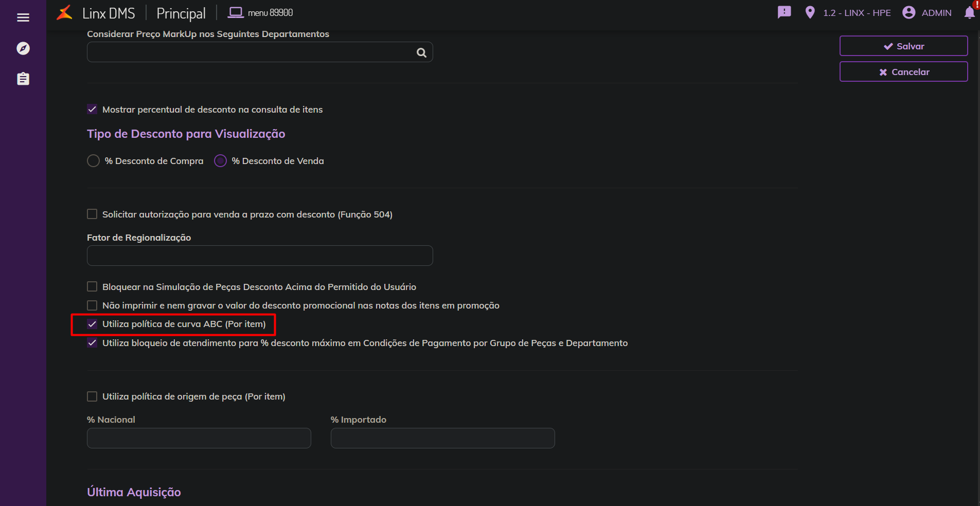Image resolution: width=980 pixels, height=506 pixels.
Task: Click the location pin icon
Action: [x=810, y=12]
